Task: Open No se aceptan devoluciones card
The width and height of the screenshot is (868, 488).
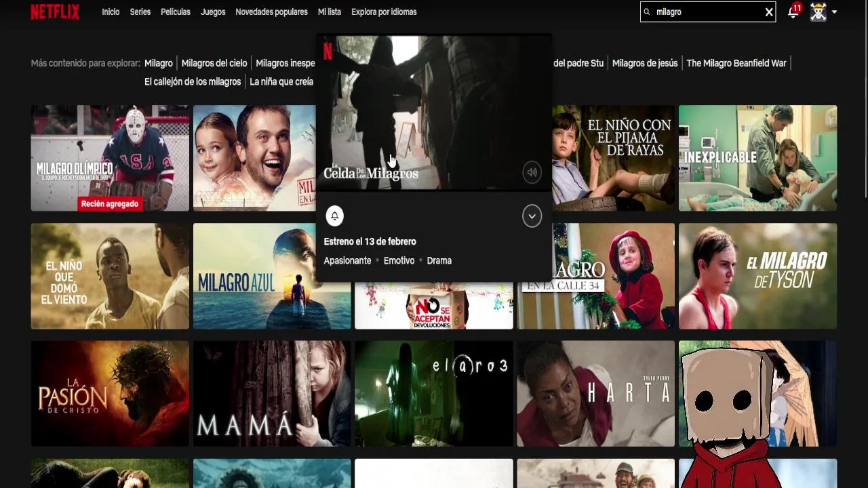Action: pos(434,306)
